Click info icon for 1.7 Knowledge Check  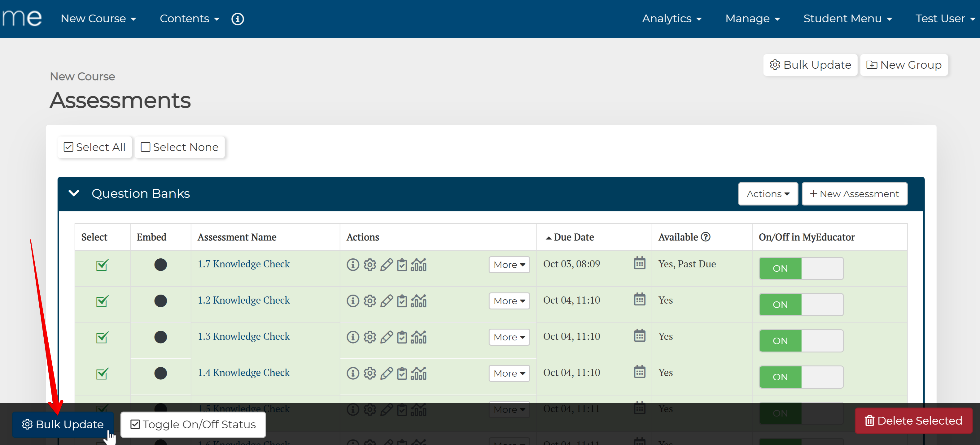(353, 265)
